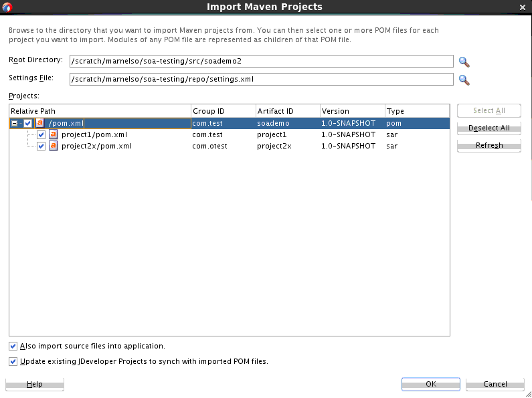
Task: Cancel the Import Maven Projects dialog
Action: click(x=495, y=384)
